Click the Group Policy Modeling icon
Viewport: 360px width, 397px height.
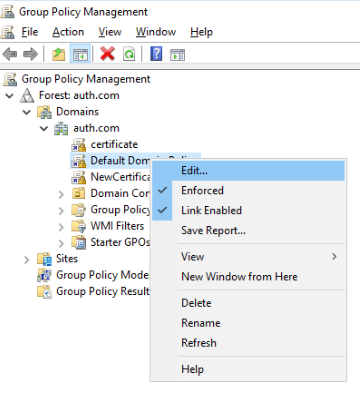click(44, 275)
